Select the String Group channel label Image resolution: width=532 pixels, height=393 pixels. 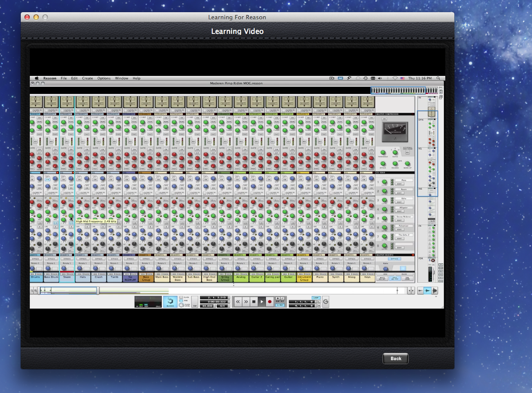point(225,278)
